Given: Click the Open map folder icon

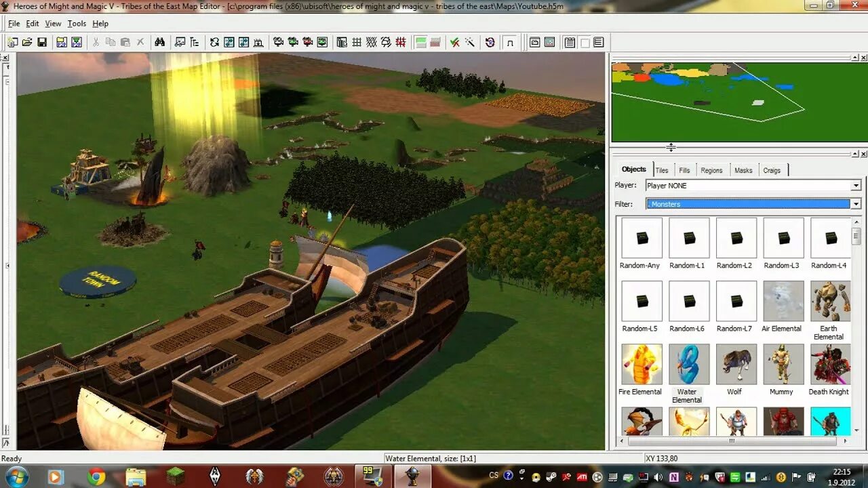Looking at the screenshot, I should point(27,42).
